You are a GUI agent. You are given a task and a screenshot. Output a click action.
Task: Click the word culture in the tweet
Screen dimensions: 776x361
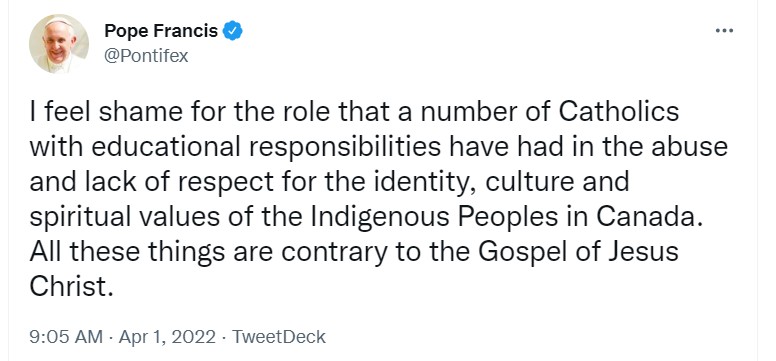click(527, 182)
